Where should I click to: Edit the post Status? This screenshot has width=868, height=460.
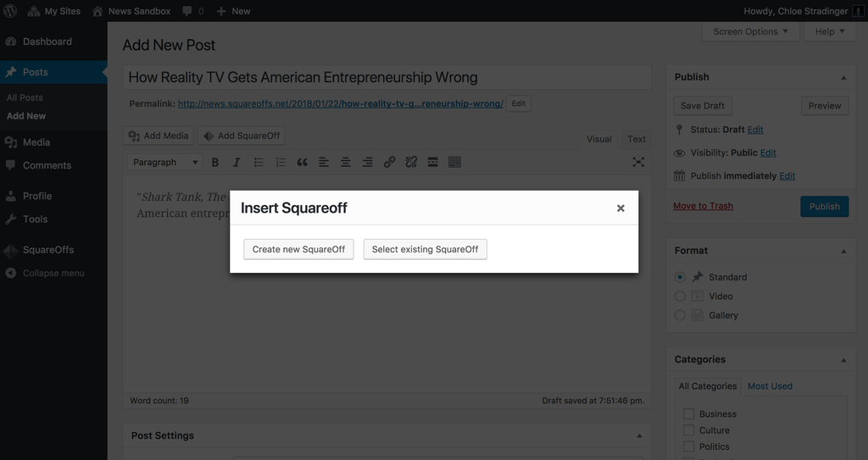tap(755, 130)
